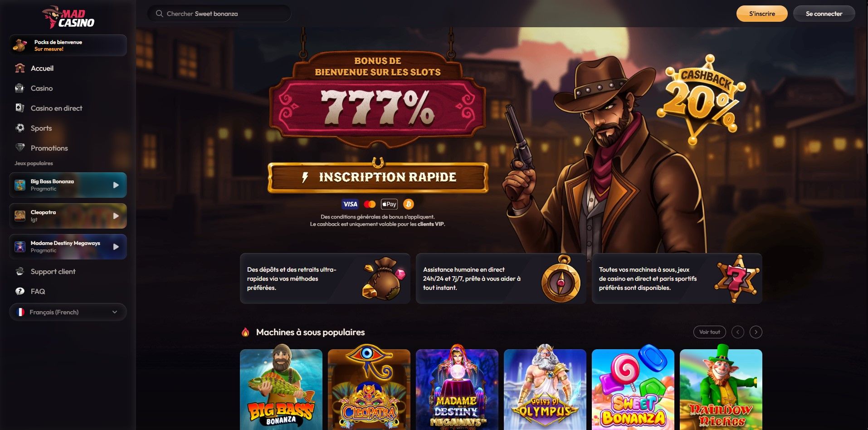Play Big Bass Bonanza from the sidebar

pos(68,185)
